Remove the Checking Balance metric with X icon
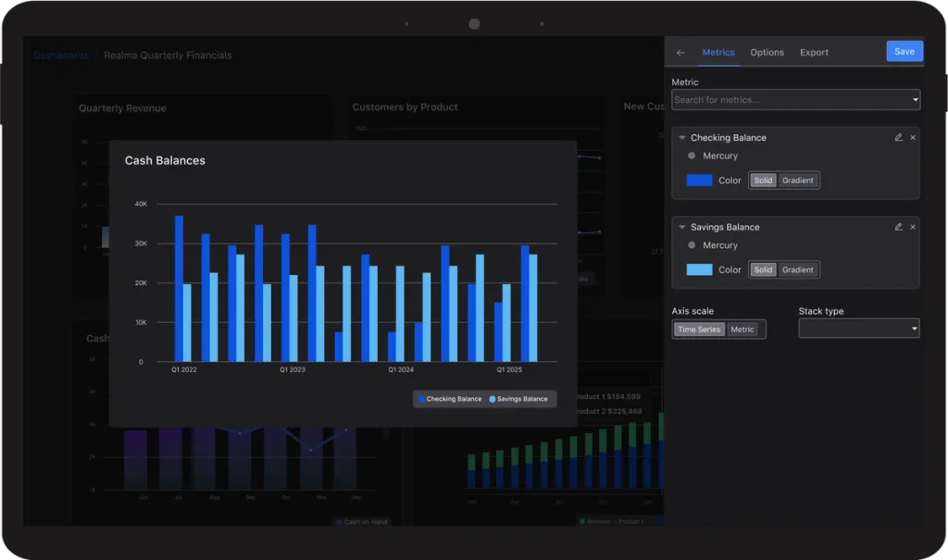Image resolution: width=948 pixels, height=560 pixels. 913,137
